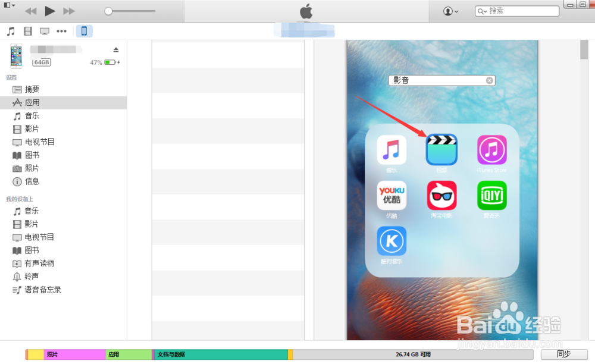Viewport: 595px width, 364px height.
Task: Select the iQIYI 爱奇艺 app icon
Action: coord(492,195)
